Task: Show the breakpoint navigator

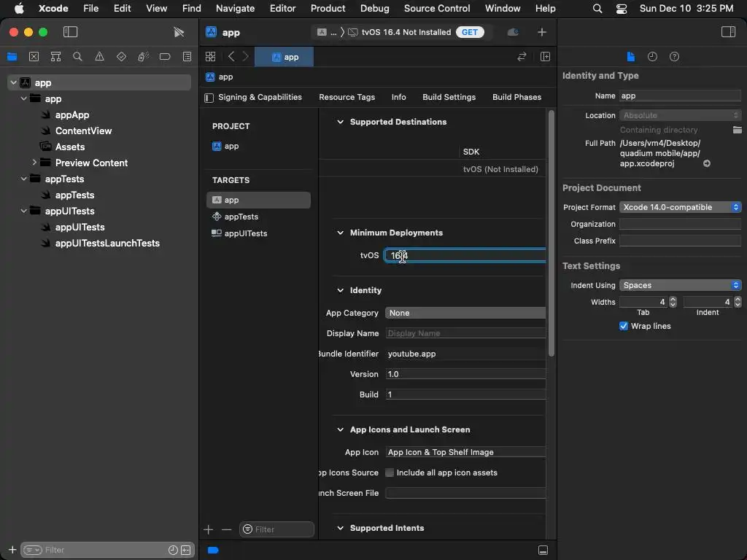Action: tap(165, 57)
